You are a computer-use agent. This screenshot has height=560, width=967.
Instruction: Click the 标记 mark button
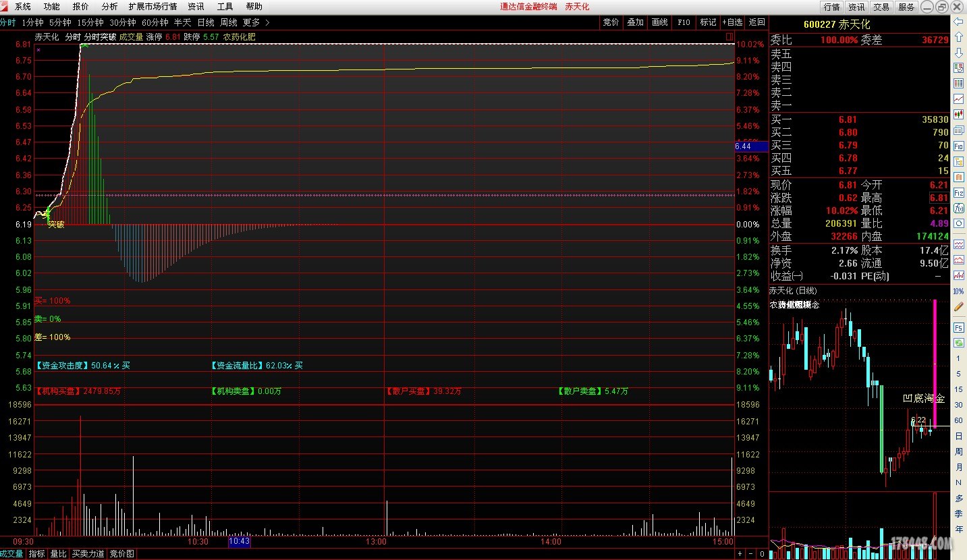coord(708,22)
